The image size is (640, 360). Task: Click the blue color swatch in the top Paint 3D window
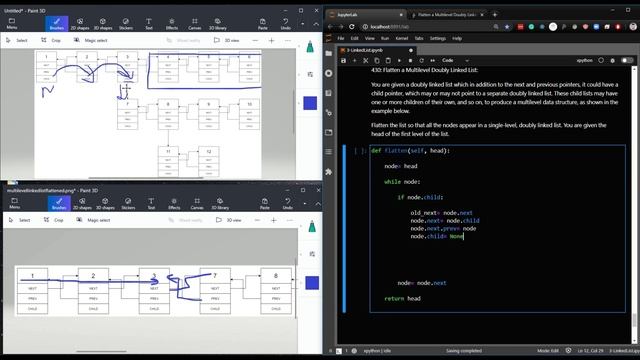point(310,103)
